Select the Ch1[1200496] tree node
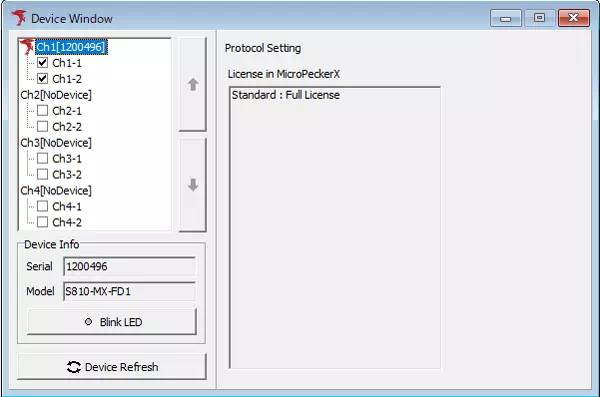600x397 pixels. click(x=71, y=47)
